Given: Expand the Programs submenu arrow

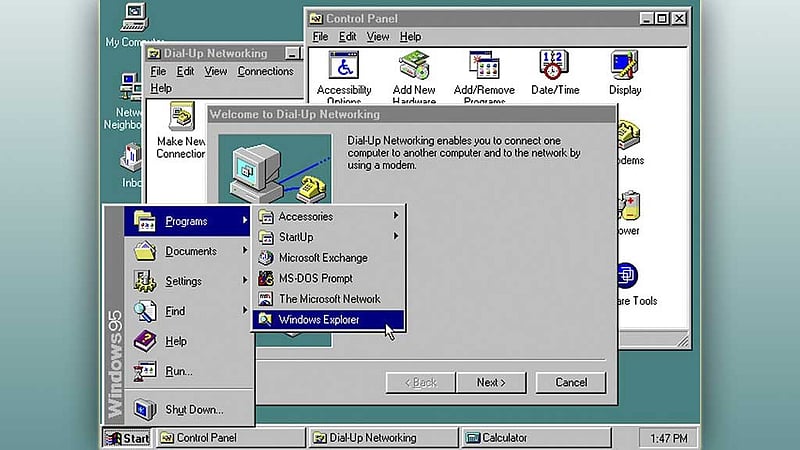Looking at the screenshot, I should (x=245, y=220).
